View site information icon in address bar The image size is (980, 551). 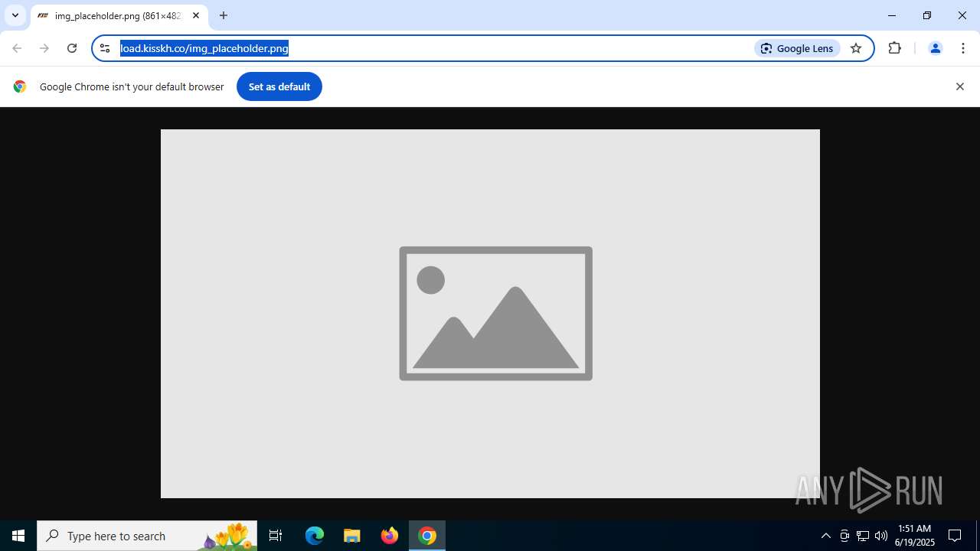tap(105, 48)
